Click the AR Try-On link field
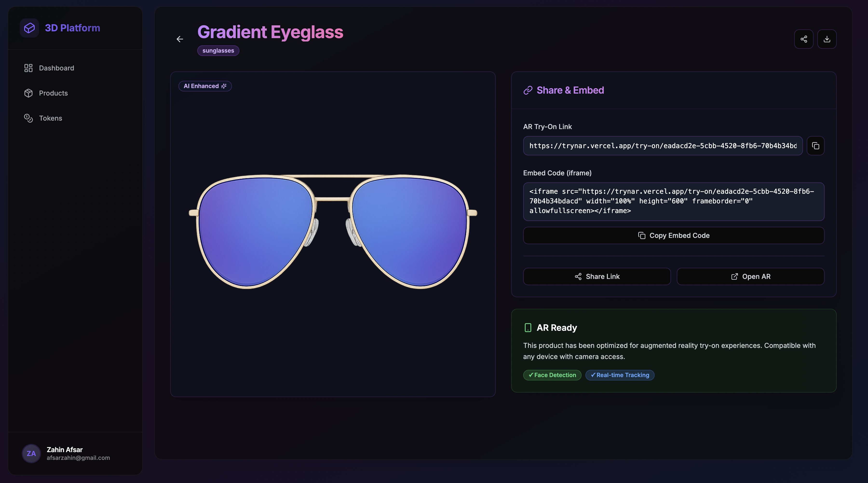The height and width of the screenshot is (483, 868). tap(663, 146)
